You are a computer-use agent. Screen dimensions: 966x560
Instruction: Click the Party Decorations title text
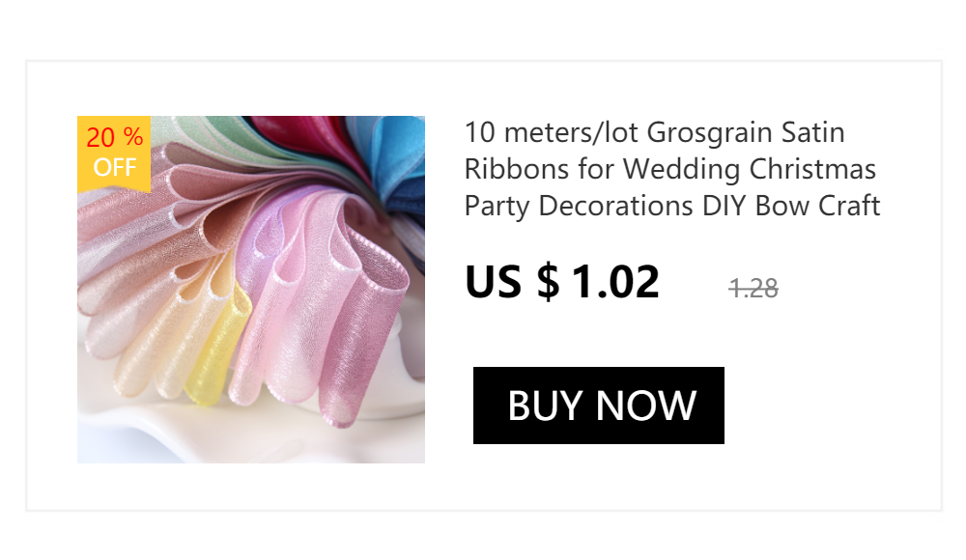tap(579, 206)
